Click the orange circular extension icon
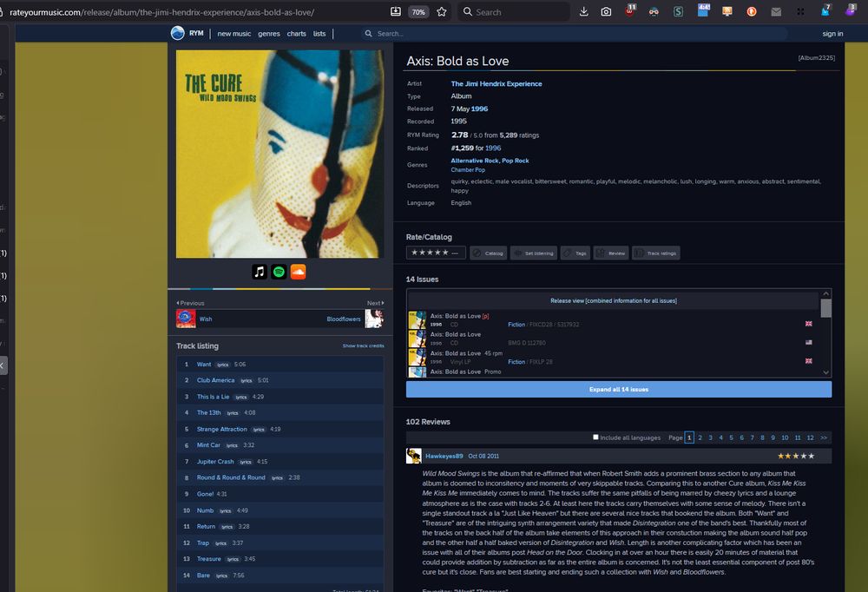The image size is (868, 592). click(x=751, y=11)
